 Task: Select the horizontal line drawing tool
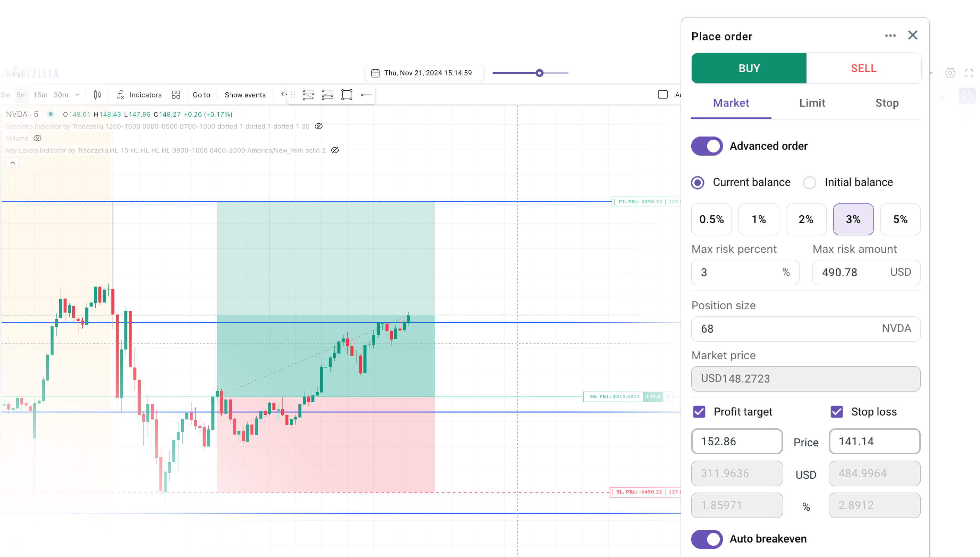[x=366, y=95]
